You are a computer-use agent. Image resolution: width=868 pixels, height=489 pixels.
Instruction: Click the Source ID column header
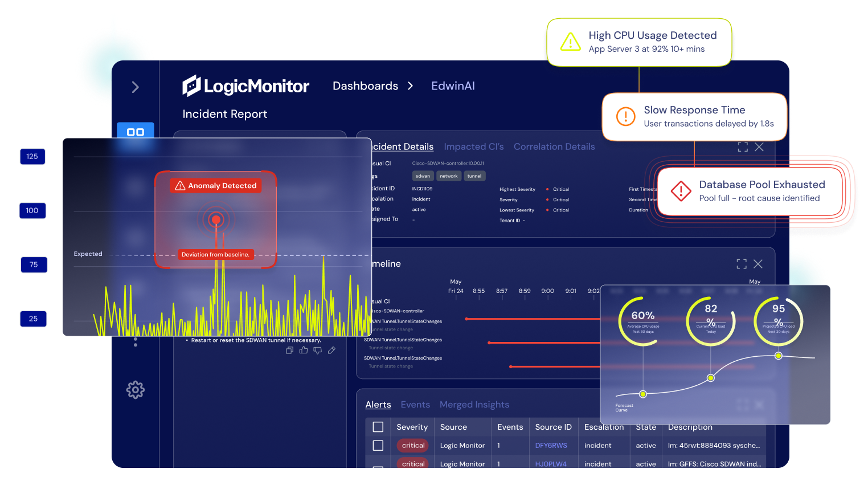[553, 427]
